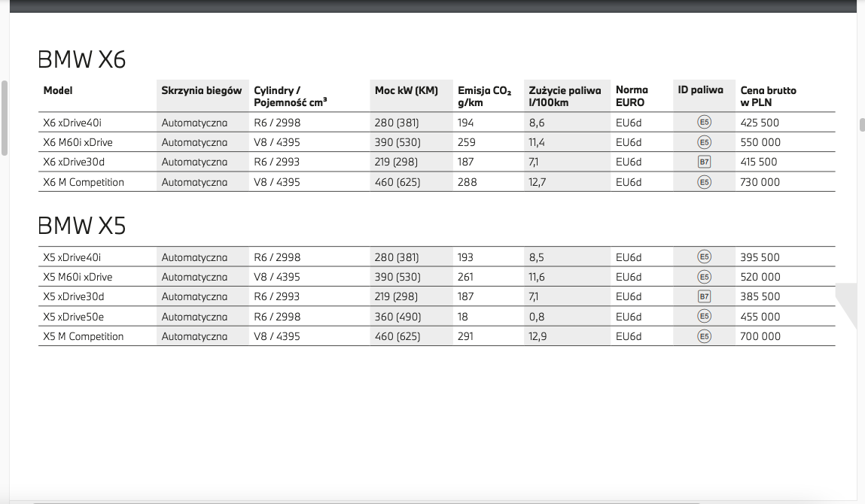Select the "X5 M60i xDrive" model name
865x504 pixels.
78,277
